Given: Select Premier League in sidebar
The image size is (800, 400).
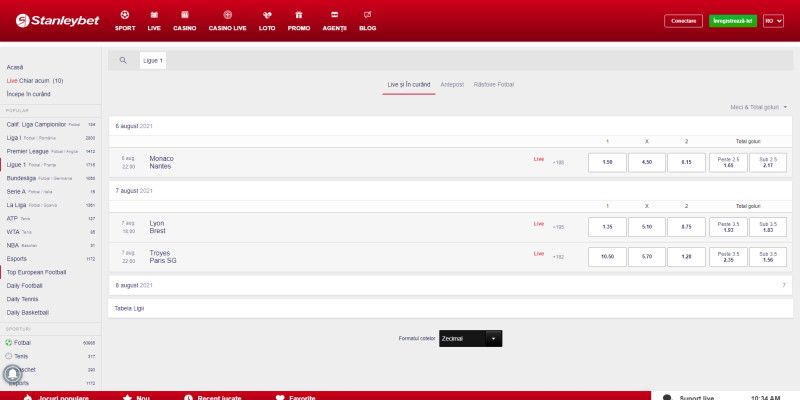Looking at the screenshot, I should click(51, 152).
